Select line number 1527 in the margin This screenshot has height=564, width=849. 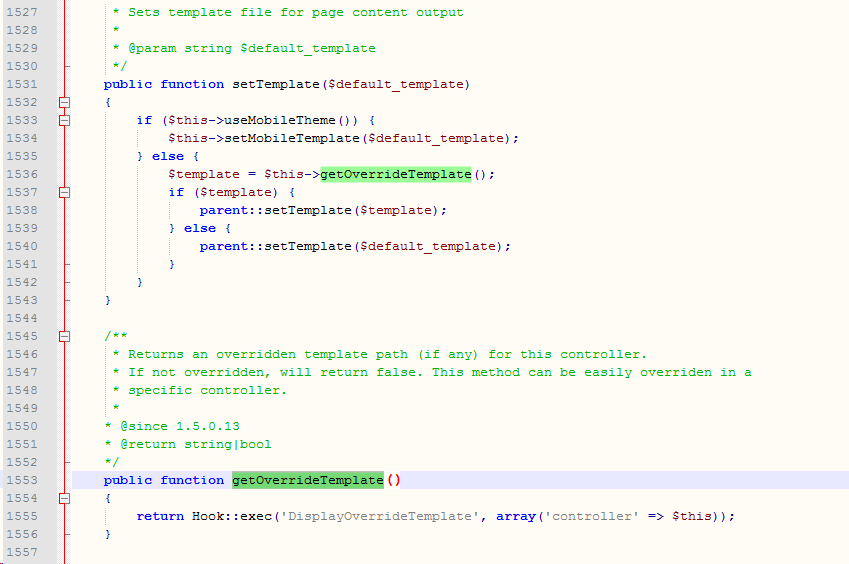22,12
